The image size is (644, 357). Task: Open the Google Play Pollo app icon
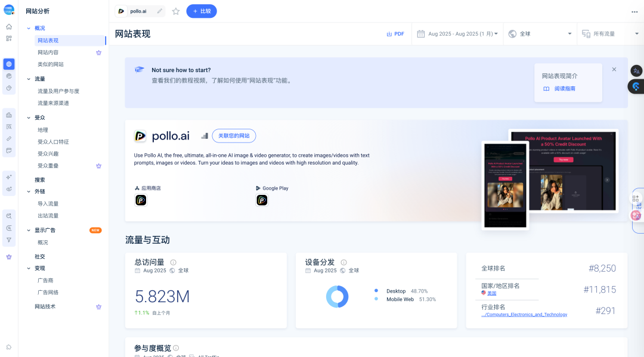(x=262, y=200)
